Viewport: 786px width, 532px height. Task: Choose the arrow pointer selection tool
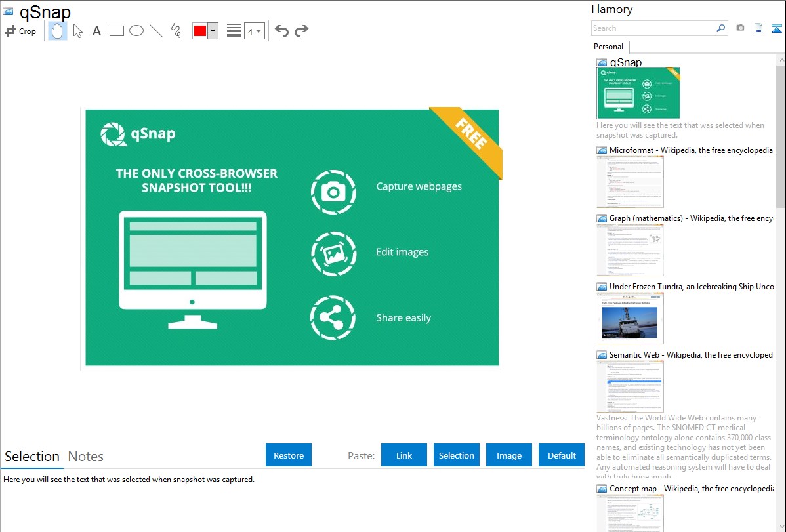pos(77,31)
